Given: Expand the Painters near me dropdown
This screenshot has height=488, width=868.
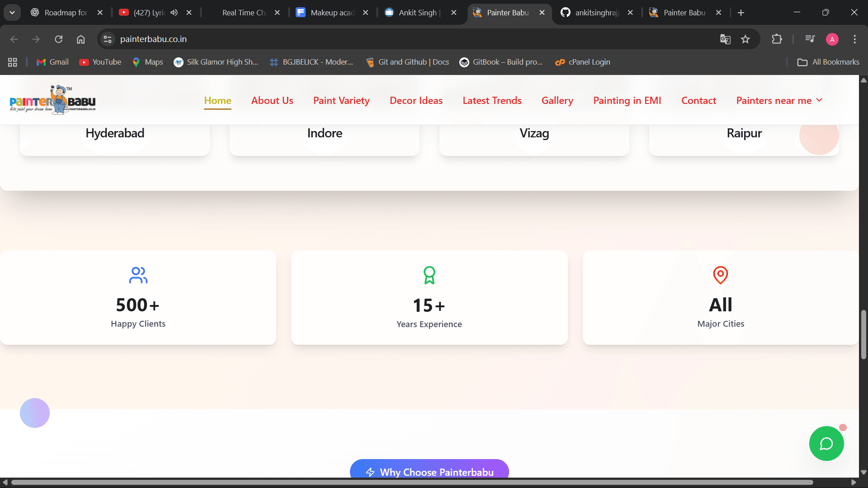Looking at the screenshot, I should point(779,100).
